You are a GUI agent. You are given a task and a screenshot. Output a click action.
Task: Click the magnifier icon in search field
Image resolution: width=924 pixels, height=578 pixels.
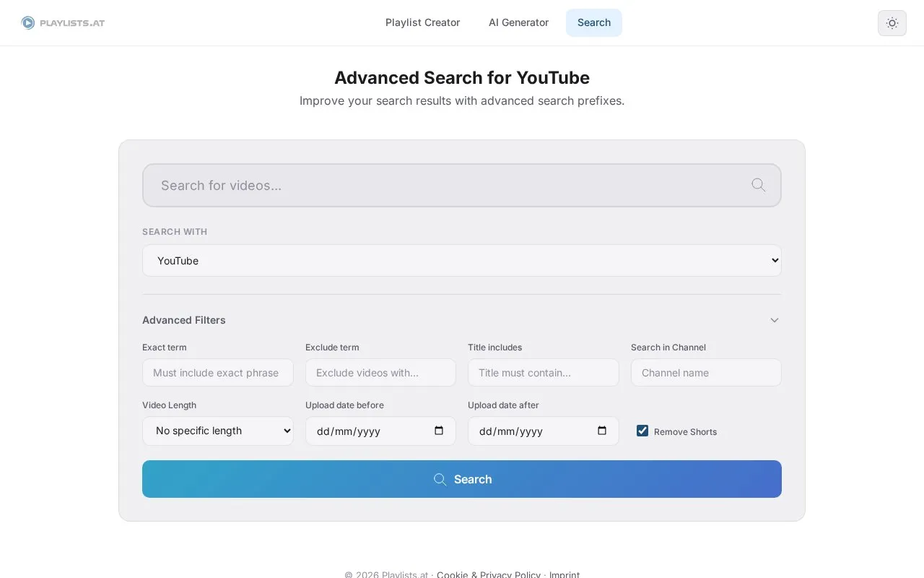pos(758,185)
